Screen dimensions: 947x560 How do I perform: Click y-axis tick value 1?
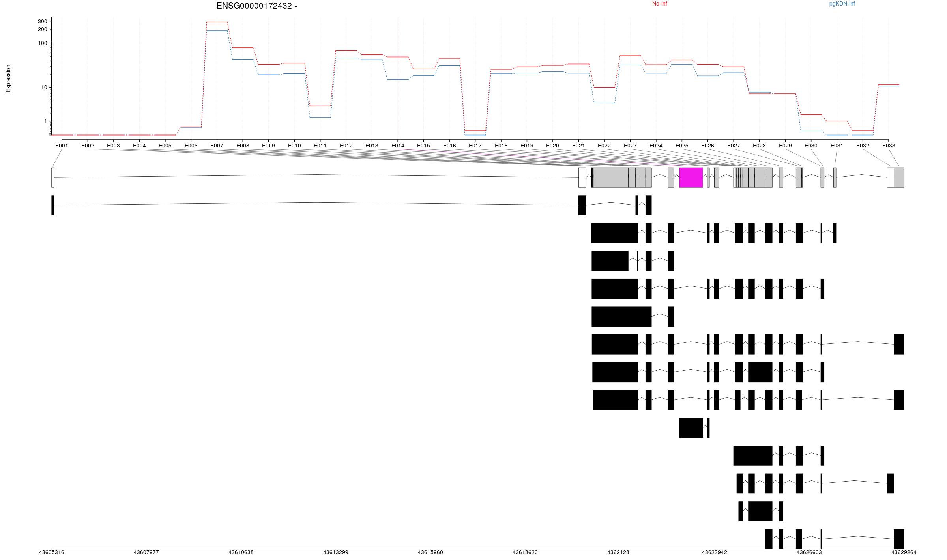(45, 121)
